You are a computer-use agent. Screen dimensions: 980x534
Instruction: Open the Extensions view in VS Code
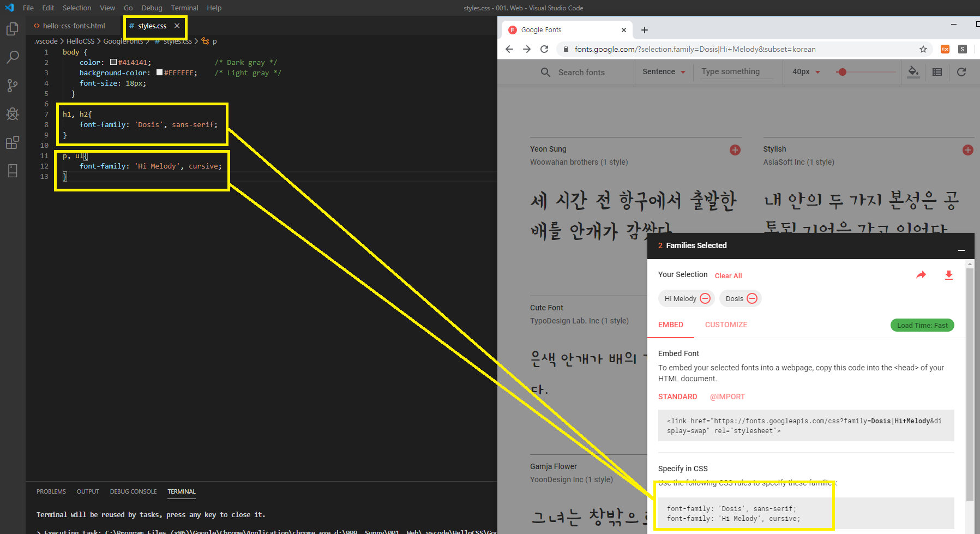[x=12, y=142]
